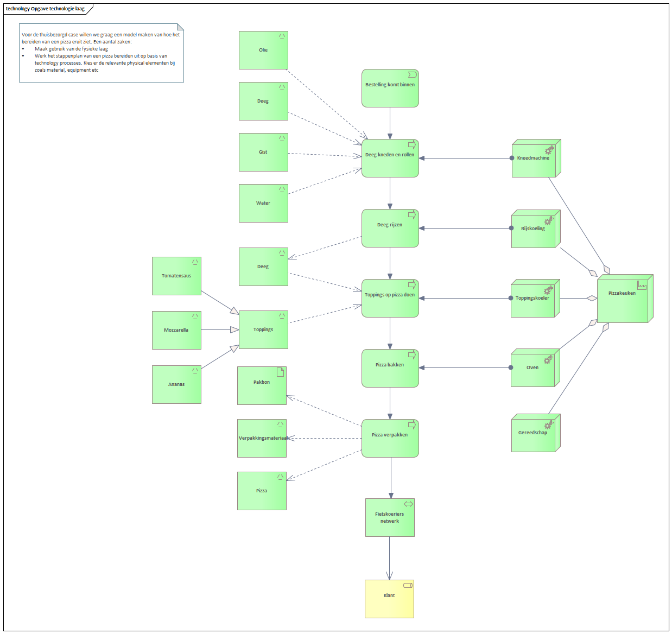
Task: Click the material icon on the Ananas node
Action: (195, 370)
